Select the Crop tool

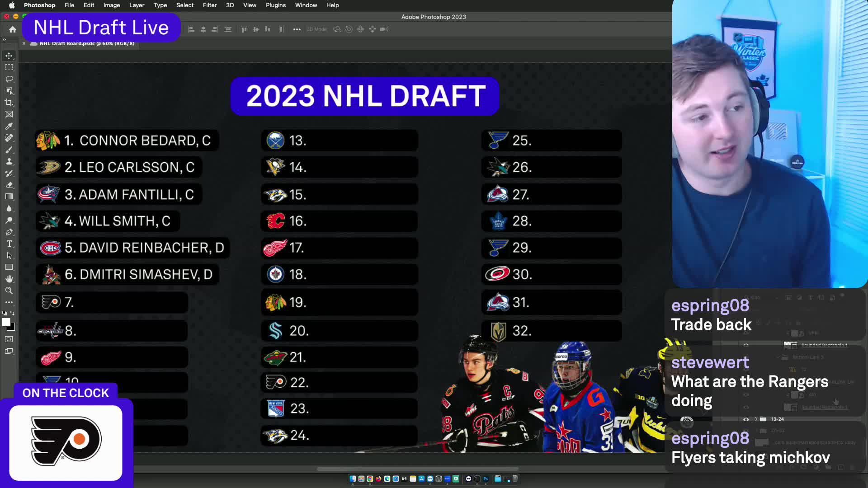pos(9,103)
